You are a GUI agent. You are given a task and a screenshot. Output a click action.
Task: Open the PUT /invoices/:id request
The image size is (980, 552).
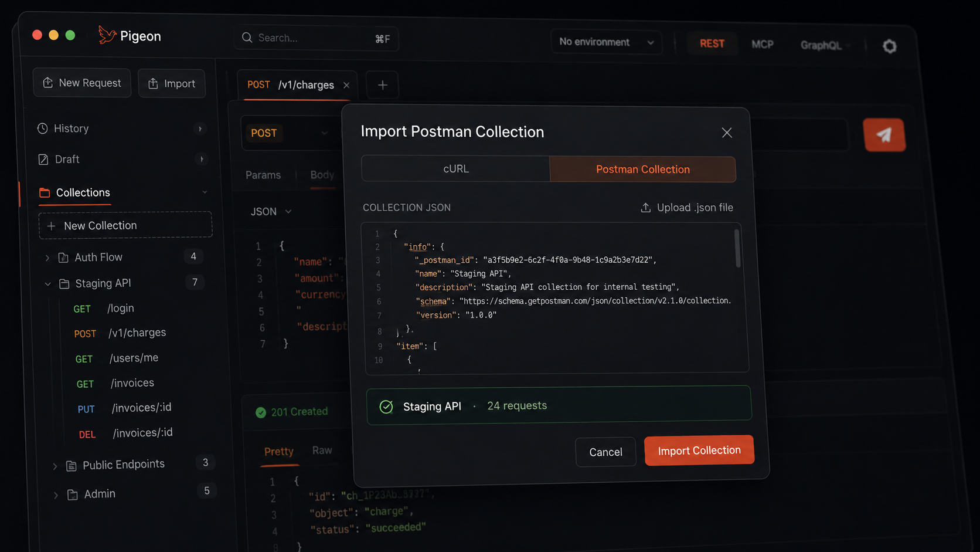[124, 408]
